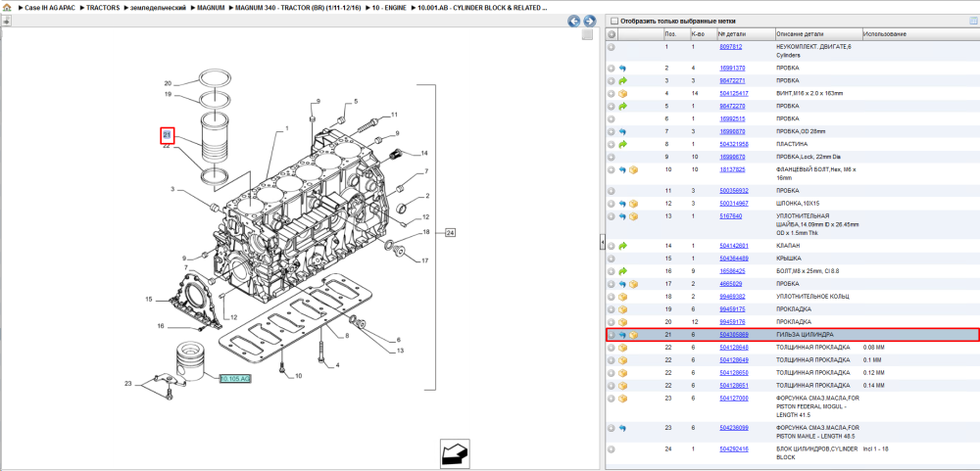Click the box icon for part 504127000
The height and width of the screenshot is (471, 980).
click(x=622, y=399)
